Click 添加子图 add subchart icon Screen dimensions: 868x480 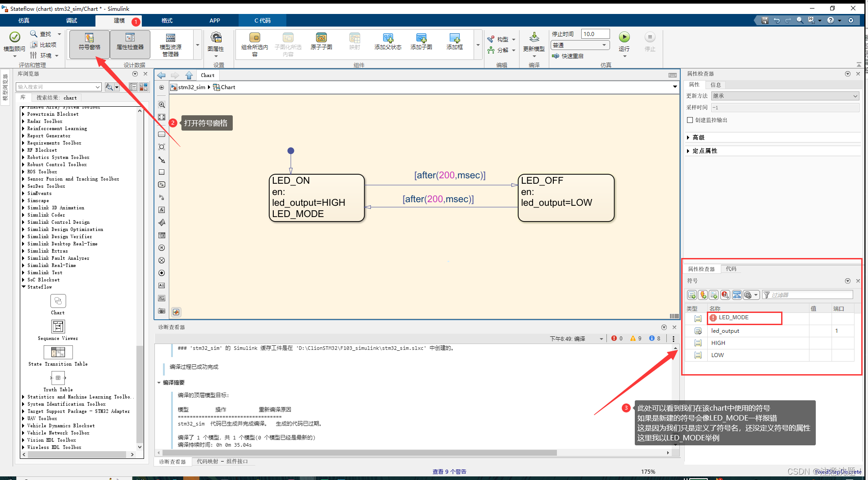coord(421,41)
